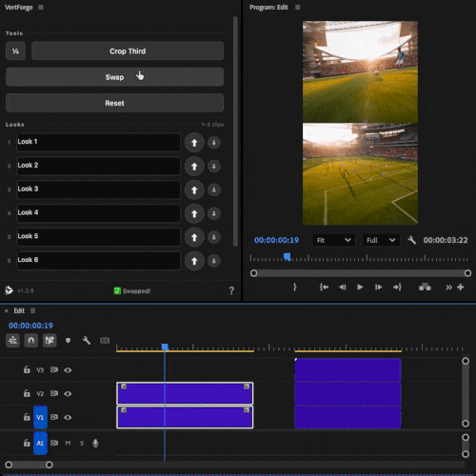Click the up arrow for Look 6
The image size is (476, 476).
coord(194,261)
